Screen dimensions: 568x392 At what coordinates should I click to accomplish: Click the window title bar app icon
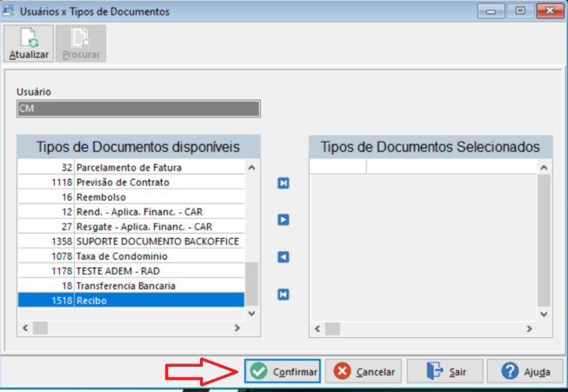tap(9, 10)
